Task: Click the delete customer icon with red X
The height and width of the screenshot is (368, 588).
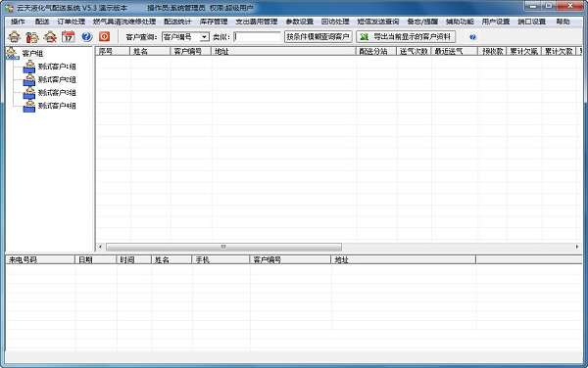Action: [50, 36]
